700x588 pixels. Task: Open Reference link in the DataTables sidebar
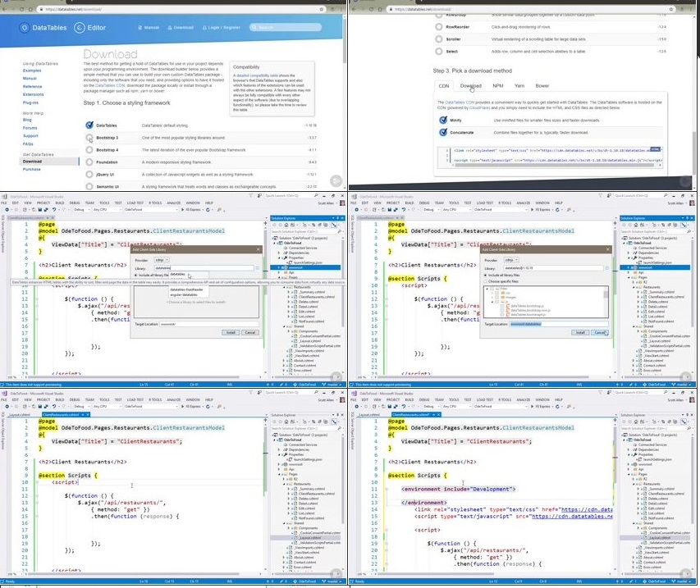pyautogui.click(x=32, y=87)
